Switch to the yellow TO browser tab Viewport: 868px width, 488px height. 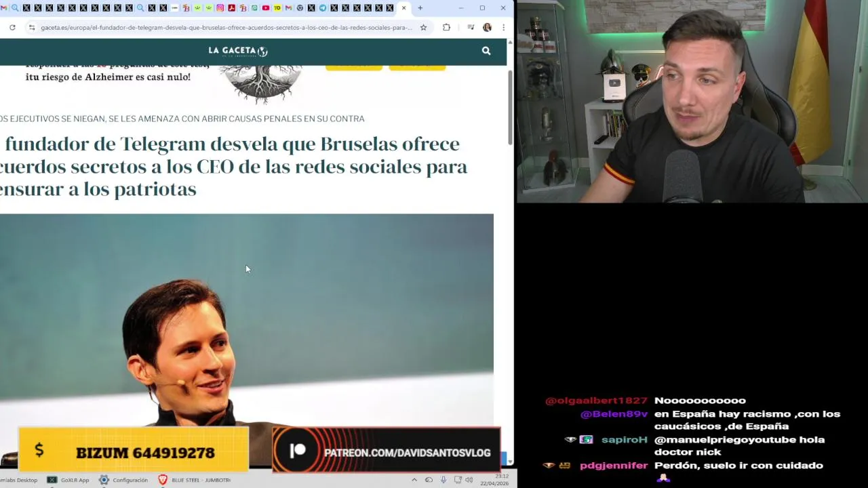(277, 8)
